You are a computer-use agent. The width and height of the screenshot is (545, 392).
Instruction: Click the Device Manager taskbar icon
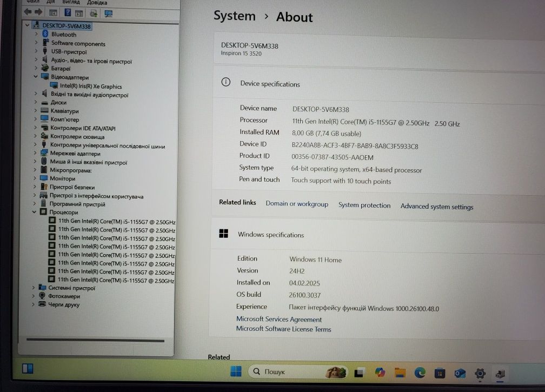(x=500, y=374)
